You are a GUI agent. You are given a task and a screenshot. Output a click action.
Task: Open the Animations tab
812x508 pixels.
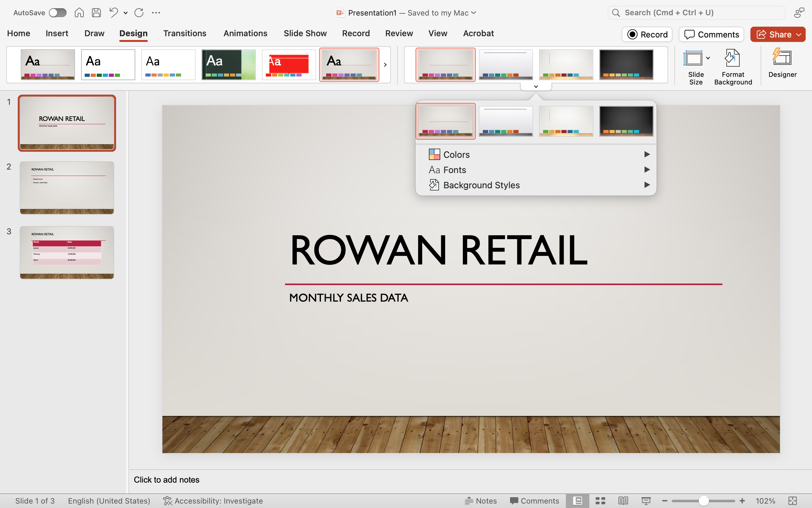click(x=245, y=33)
